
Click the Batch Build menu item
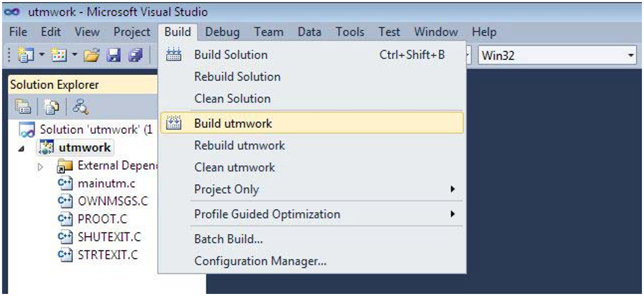point(228,239)
